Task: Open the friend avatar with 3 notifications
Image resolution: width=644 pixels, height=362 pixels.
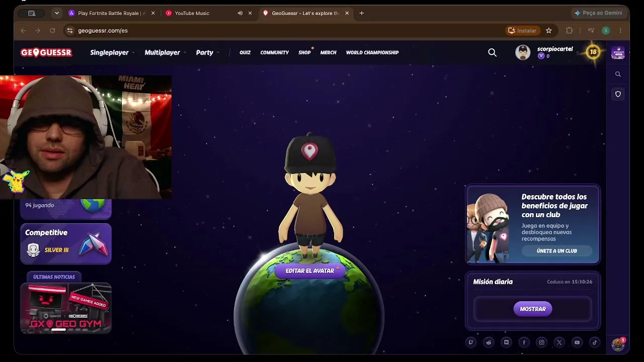Action: point(618,344)
